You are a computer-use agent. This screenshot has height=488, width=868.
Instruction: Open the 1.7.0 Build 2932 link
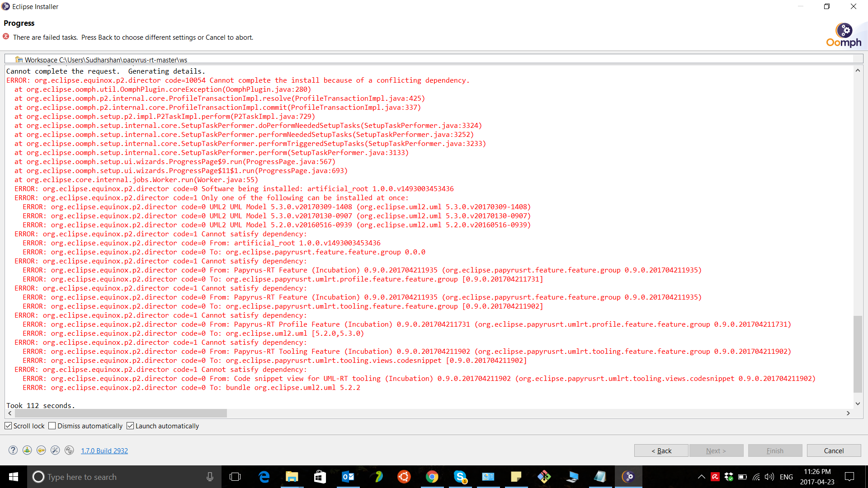coord(104,450)
